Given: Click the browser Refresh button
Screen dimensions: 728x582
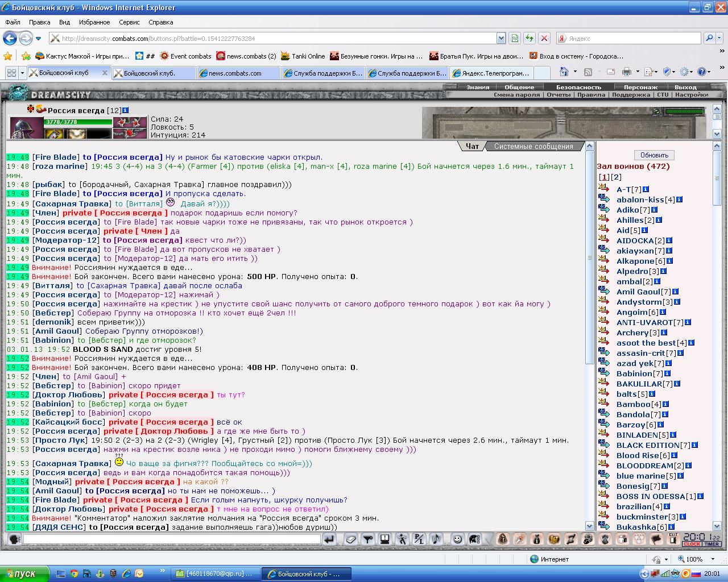Looking at the screenshot, I should (x=530, y=38).
